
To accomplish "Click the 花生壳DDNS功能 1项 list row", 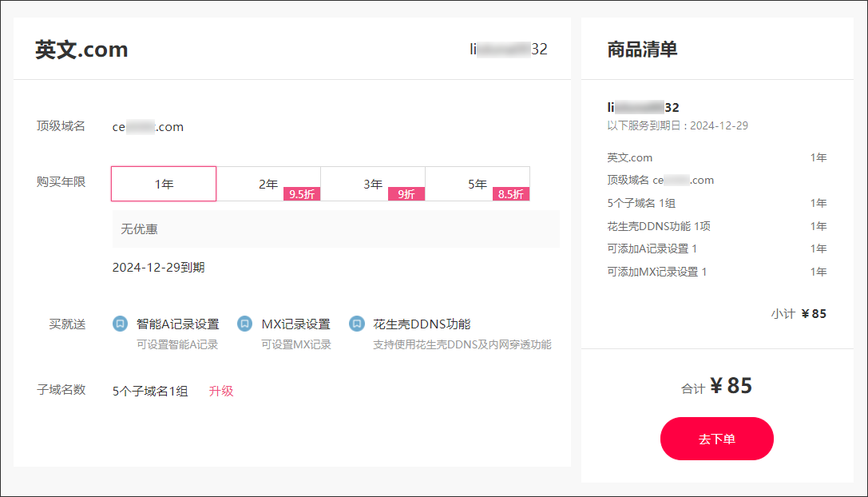I will point(717,226).
